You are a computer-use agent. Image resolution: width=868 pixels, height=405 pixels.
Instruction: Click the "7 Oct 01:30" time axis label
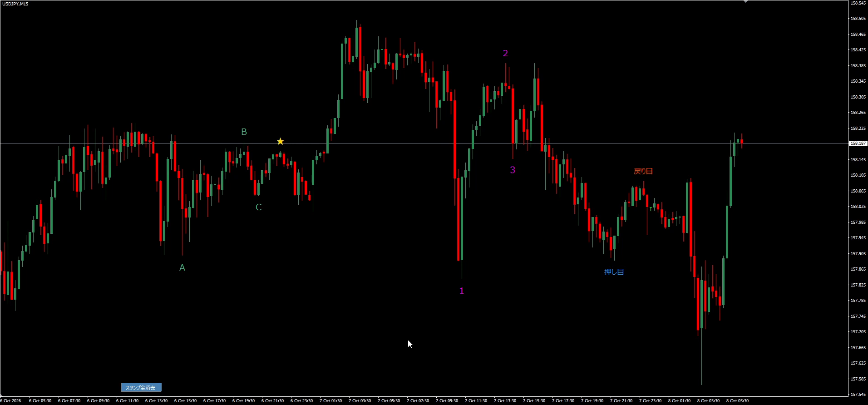[330, 401]
